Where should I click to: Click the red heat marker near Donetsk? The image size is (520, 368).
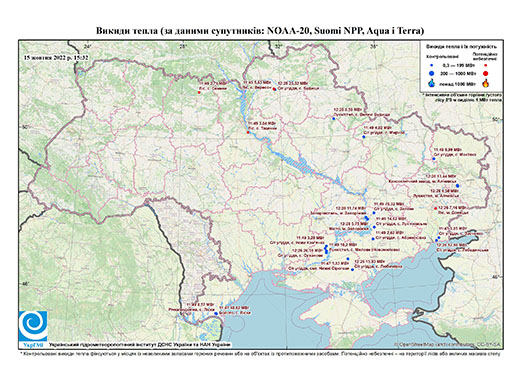[435, 208]
